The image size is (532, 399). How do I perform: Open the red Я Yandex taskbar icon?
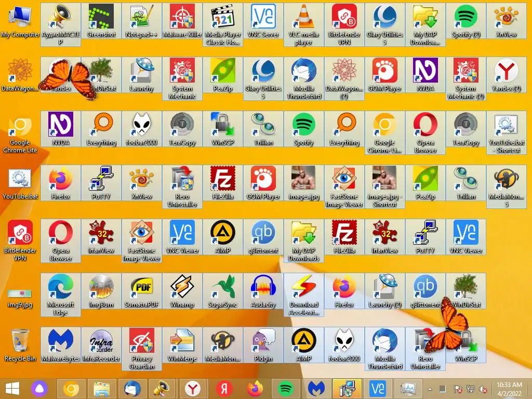click(224, 389)
